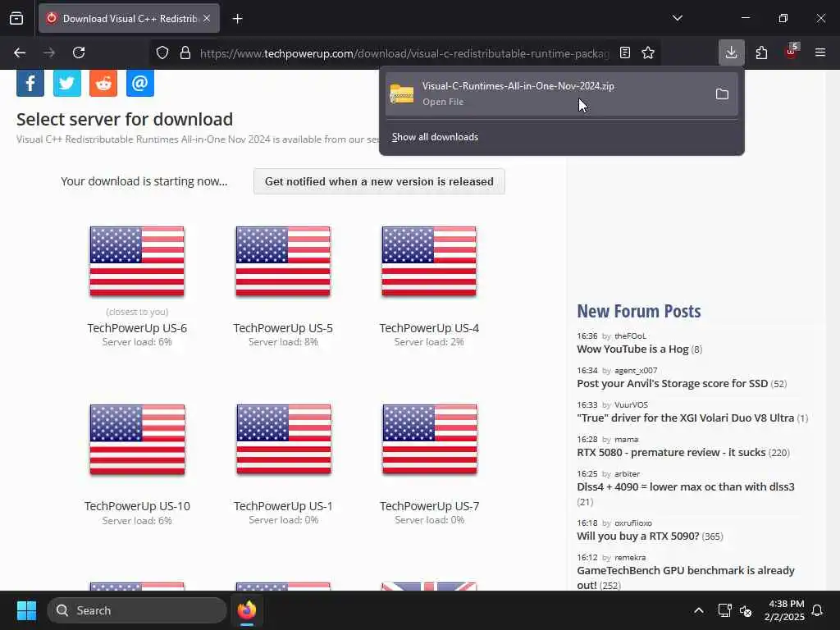Image resolution: width=840 pixels, height=630 pixels.
Task: Expand the list all tabs chevron
Action: point(677,18)
